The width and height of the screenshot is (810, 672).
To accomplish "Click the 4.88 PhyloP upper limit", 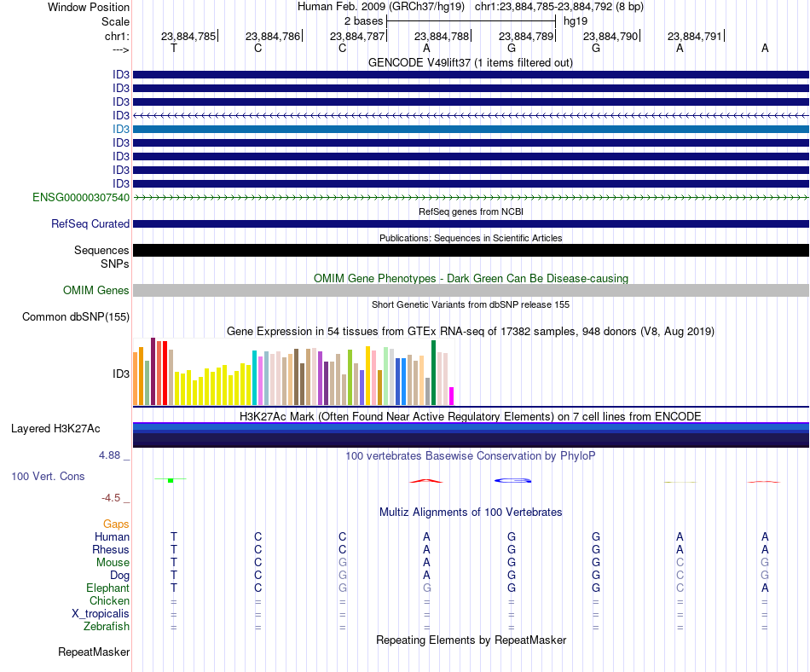I will pos(109,455).
